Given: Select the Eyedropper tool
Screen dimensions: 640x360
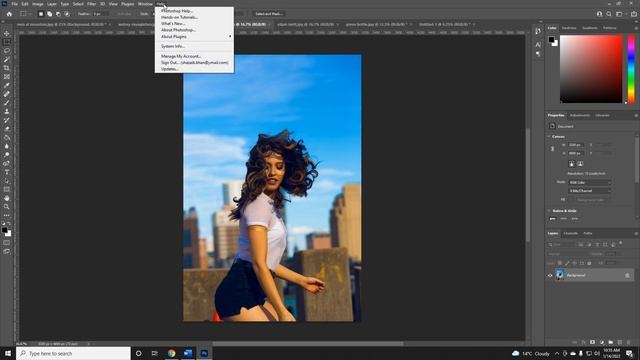Looking at the screenshot, I should [7, 85].
